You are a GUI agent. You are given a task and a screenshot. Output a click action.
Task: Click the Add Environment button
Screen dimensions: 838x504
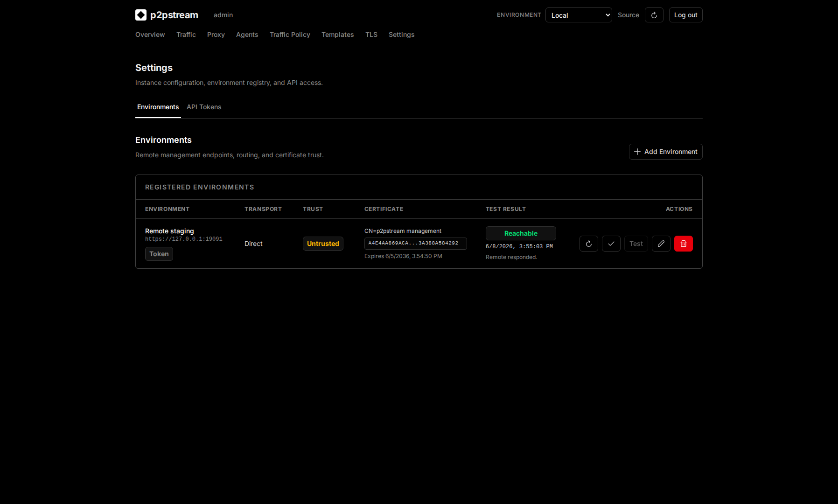click(665, 152)
